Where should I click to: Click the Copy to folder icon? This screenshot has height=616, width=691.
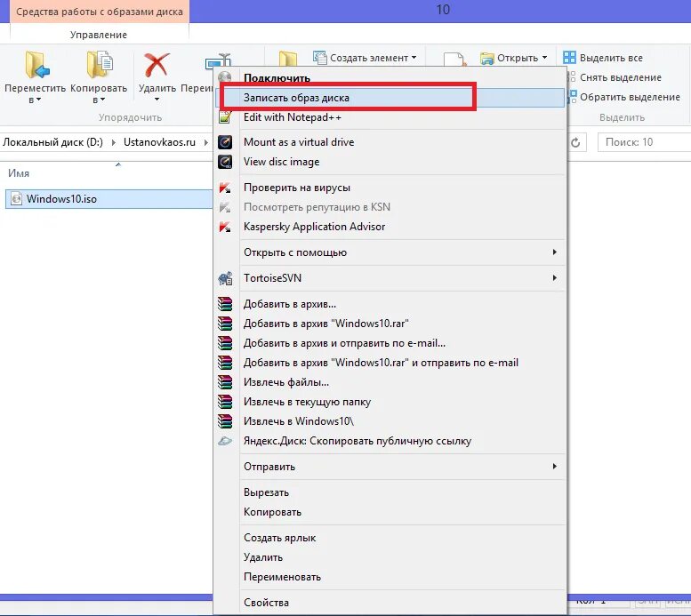[100, 65]
